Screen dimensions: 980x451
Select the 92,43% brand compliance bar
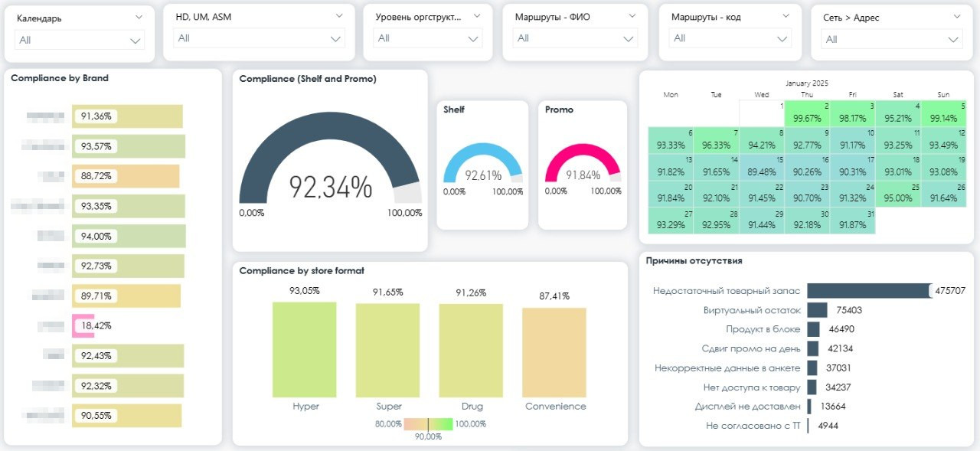tap(128, 355)
